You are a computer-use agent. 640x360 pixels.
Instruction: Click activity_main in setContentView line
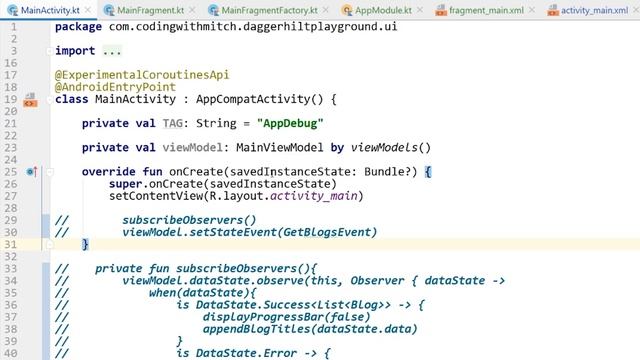point(313,196)
